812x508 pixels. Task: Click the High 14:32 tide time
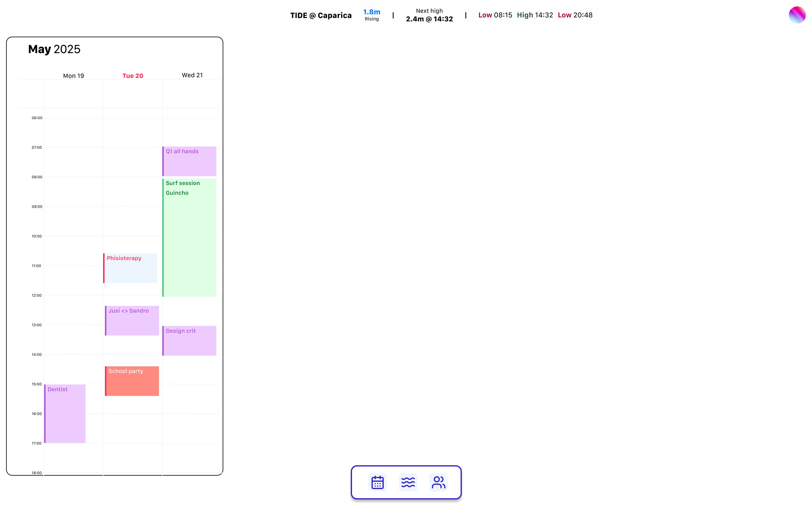click(534, 15)
